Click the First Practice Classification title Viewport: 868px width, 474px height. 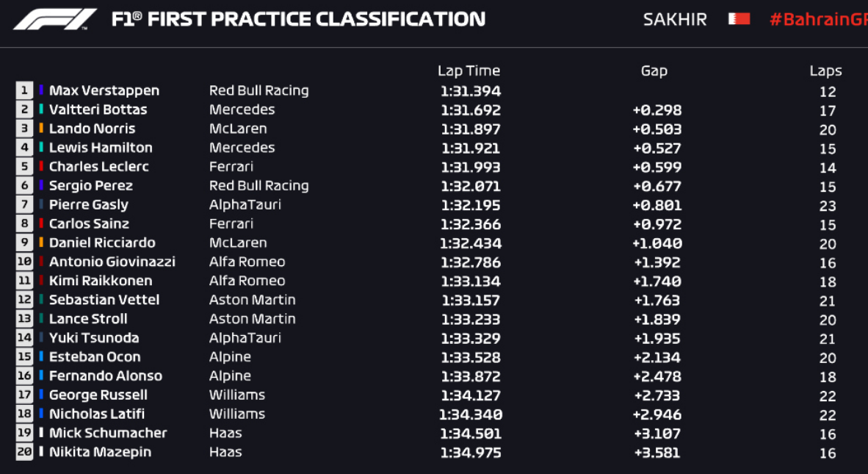[x=298, y=19]
